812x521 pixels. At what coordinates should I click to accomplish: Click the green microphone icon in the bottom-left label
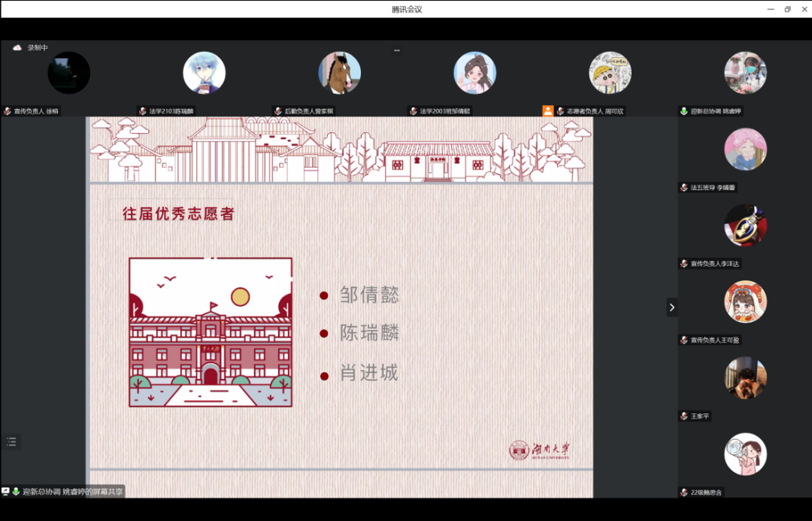(16, 491)
